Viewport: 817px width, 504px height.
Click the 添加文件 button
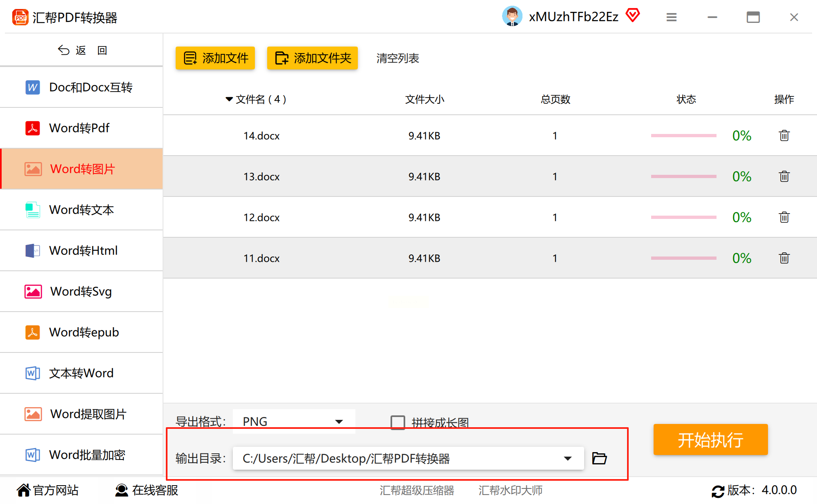(x=215, y=58)
